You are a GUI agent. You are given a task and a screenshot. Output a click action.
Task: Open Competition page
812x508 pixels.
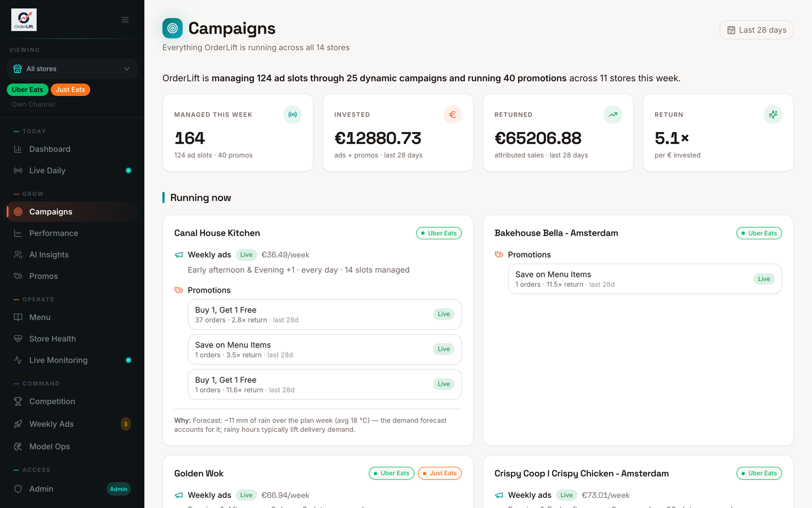tap(72, 401)
